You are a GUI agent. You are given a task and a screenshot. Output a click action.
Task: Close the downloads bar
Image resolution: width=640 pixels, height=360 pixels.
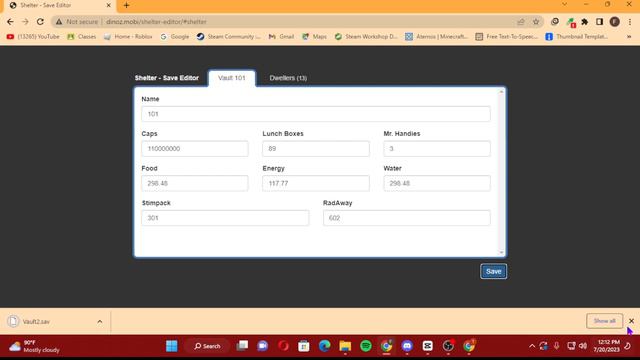point(631,321)
